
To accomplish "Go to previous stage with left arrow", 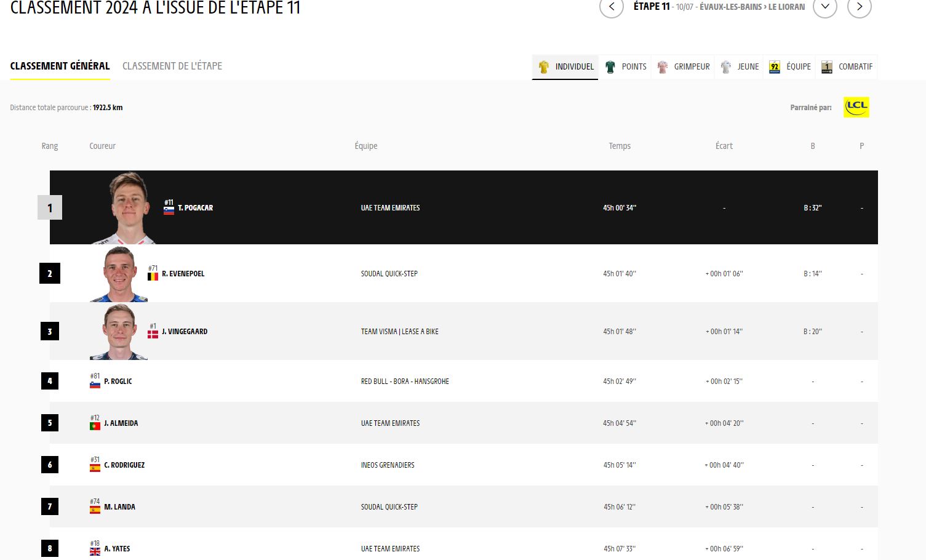I will pyautogui.click(x=612, y=7).
